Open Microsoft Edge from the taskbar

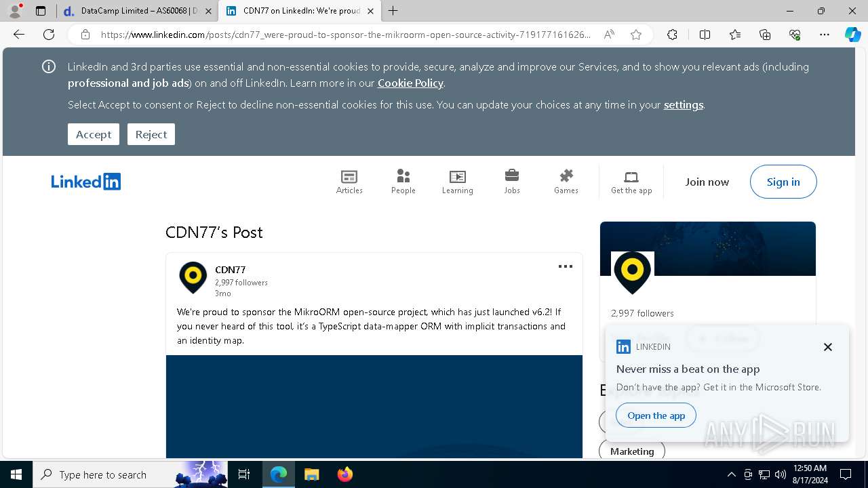coord(279,474)
